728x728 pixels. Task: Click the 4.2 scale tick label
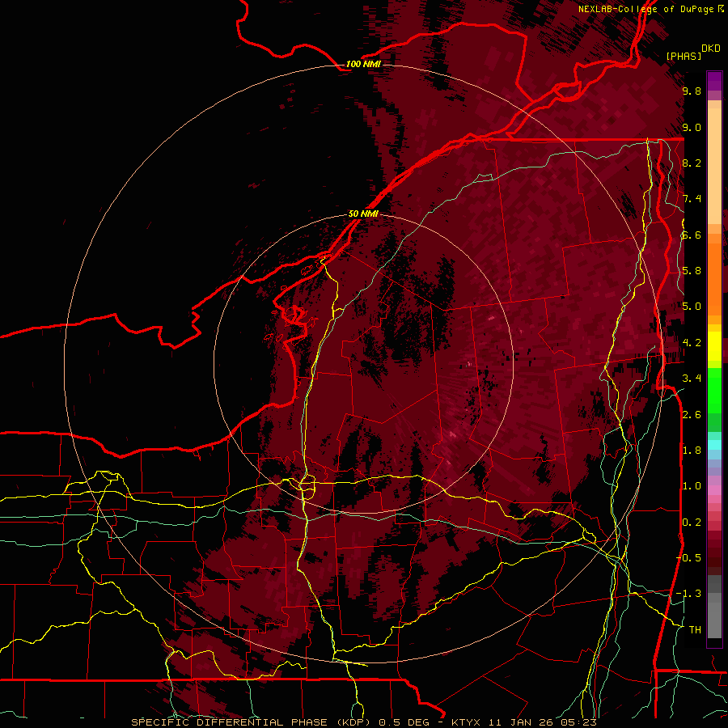coord(692,343)
